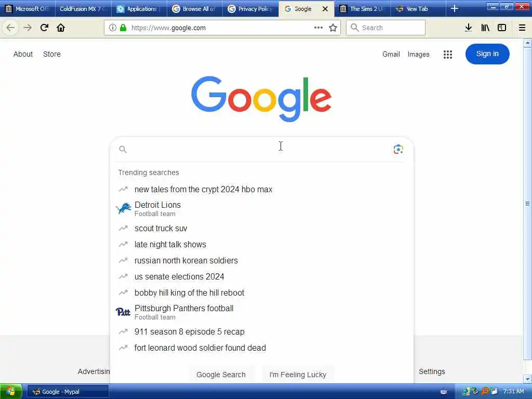
Task: Select the Detroit Lions suggestion
Action: click(x=262, y=209)
